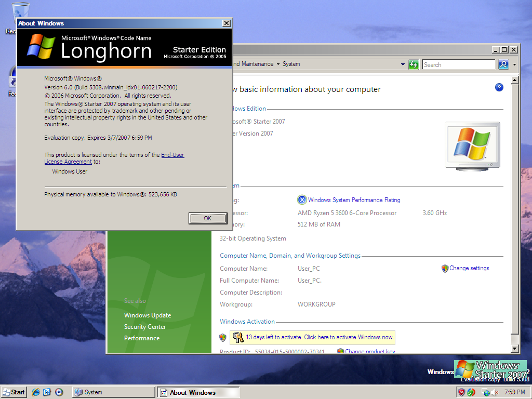
Task: Launch Internet Explorer from quick launch
Action: pos(36,392)
